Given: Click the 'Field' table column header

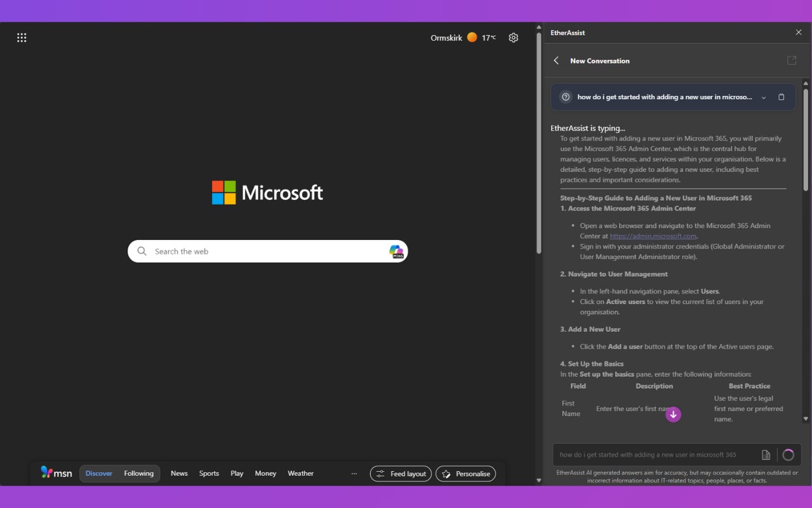Looking at the screenshot, I should click(x=578, y=386).
